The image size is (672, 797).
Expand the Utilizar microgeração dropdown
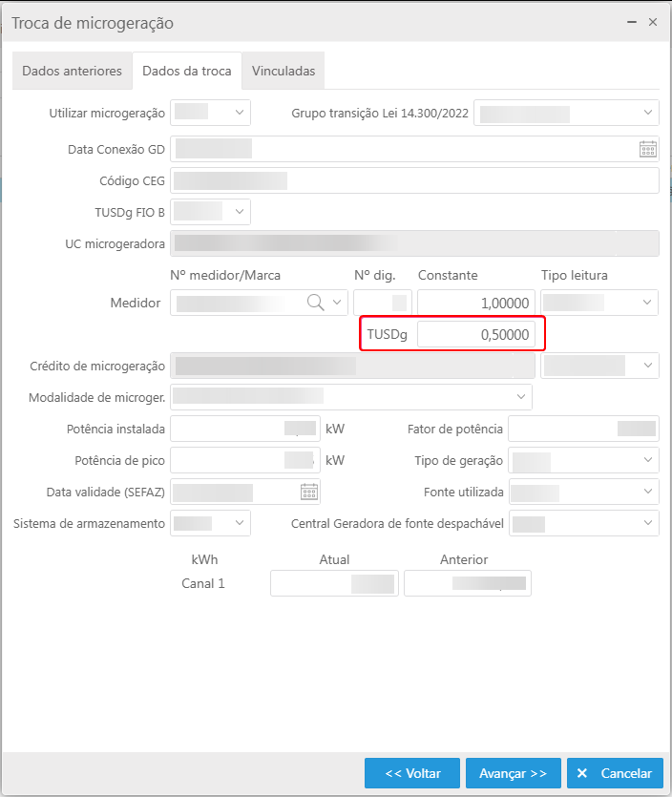[x=239, y=113]
